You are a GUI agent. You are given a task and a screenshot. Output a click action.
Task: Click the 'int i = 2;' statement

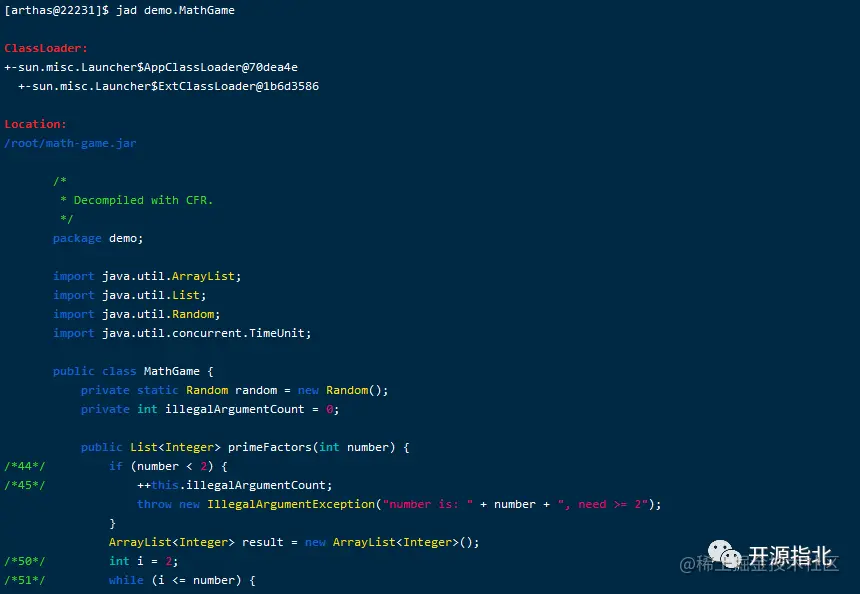click(x=144, y=561)
